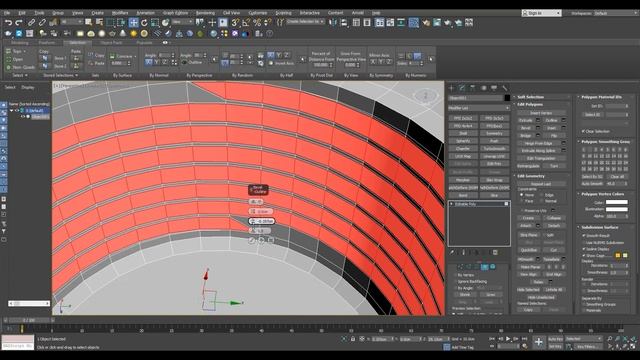Collapse the Subdivision Surface rollout
This screenshot has height=360, width=640.
coord(605,227)
